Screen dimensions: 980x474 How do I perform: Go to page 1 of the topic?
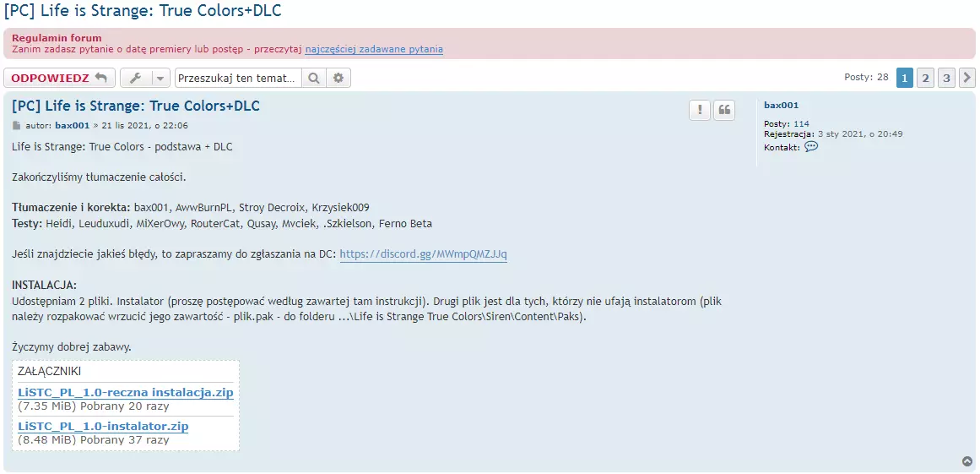[x=904, y=79]
